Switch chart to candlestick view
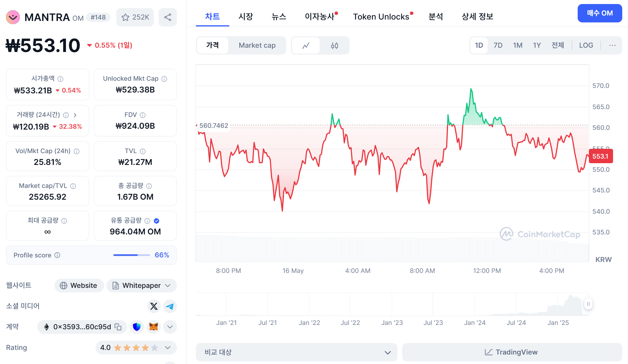 point(335,45)
